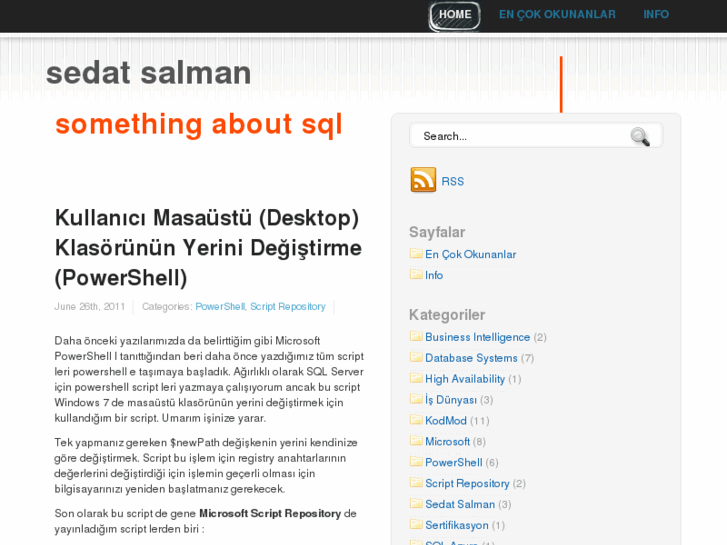
Task: Open Script Repository category link in sidebar
Action: tap(467, 483)
